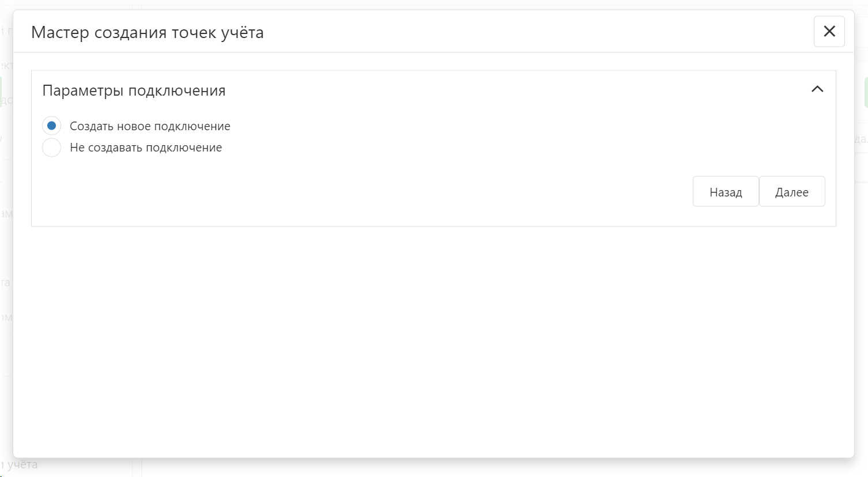The width and height of the screenshot is (868, 477).
Task: Click the green strip at the right edge
Action: tap(866, 92)
